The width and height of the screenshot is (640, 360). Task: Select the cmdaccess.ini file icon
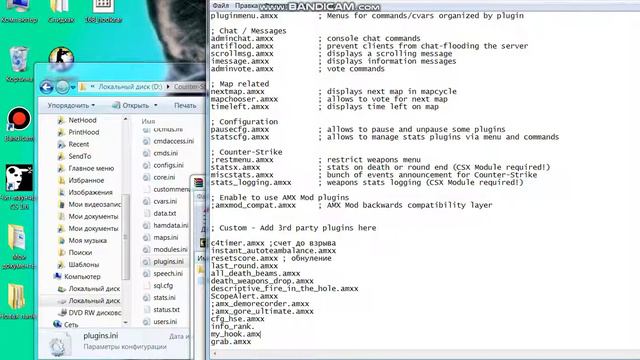point(146,141)
